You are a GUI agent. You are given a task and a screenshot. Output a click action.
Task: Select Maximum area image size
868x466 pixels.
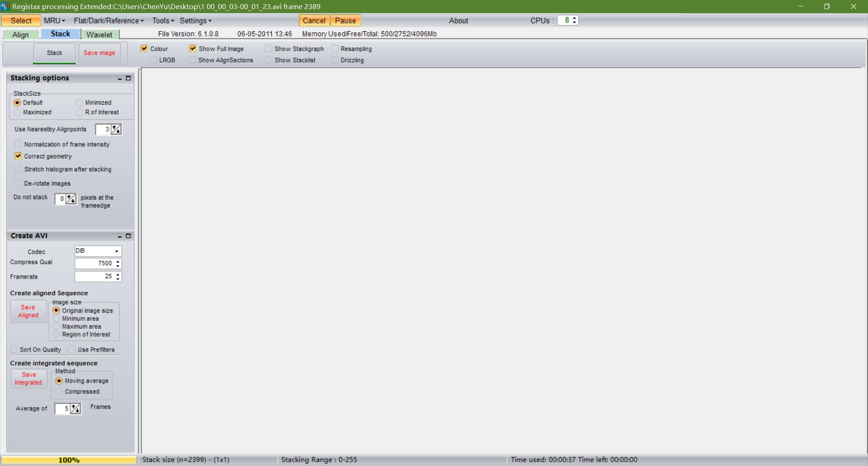(56, 326)
